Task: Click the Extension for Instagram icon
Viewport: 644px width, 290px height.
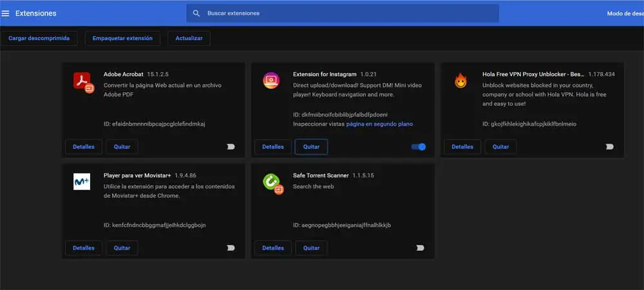Action: tap(271, 81)
